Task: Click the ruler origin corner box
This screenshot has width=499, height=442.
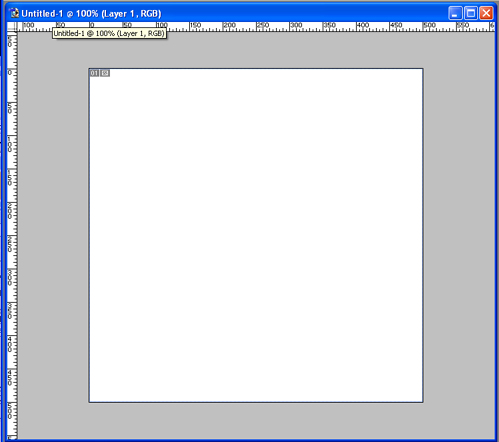Action: pyautogui.click(x=12, y=27)
